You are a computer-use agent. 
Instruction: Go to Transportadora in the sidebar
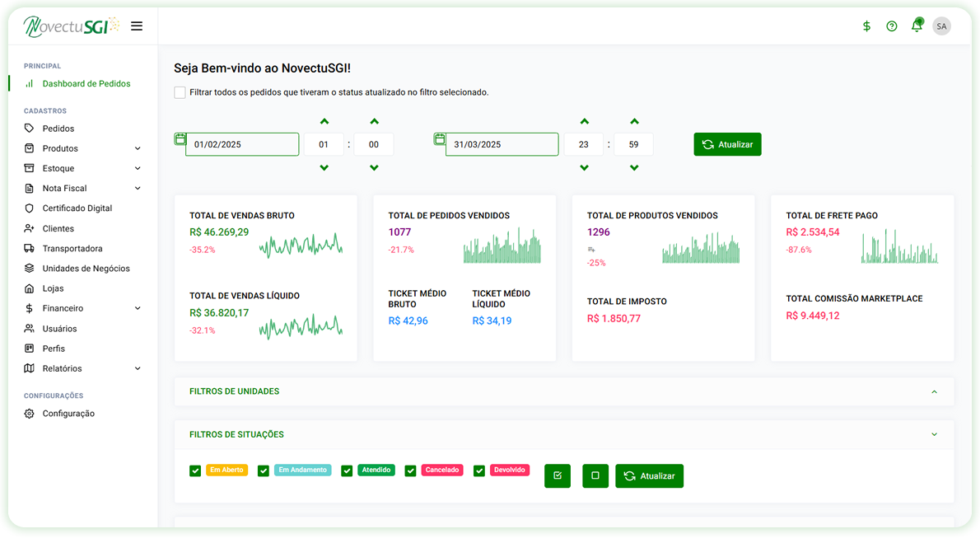[x=72, y=249]
